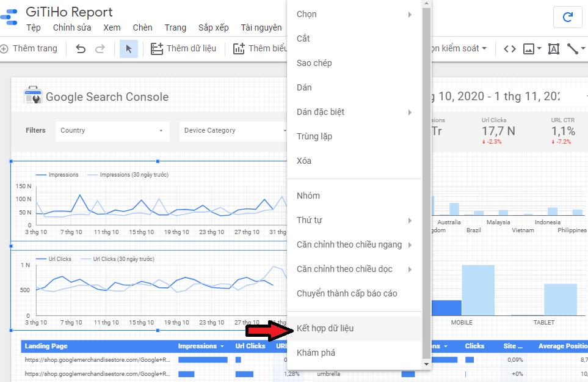Image resolution: width=588 pixels, height=382 pixels.
Task: Choose Nhóm from the context menu
Action: 355,196
